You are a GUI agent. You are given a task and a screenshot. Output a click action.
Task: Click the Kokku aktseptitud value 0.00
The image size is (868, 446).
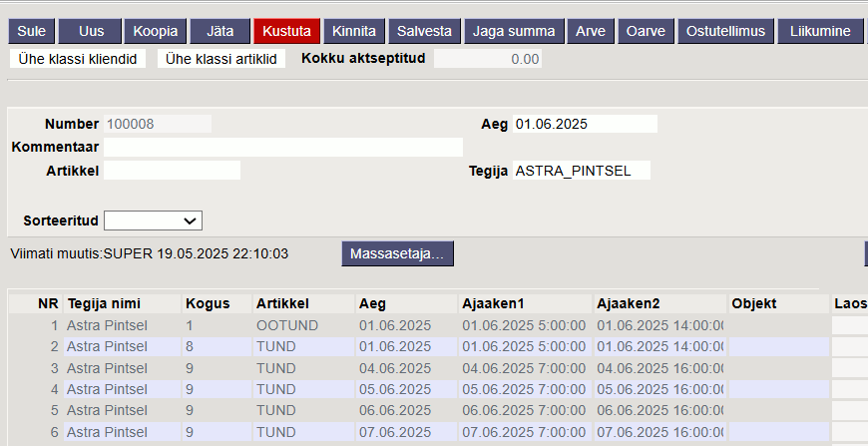(x=488, y=59)
